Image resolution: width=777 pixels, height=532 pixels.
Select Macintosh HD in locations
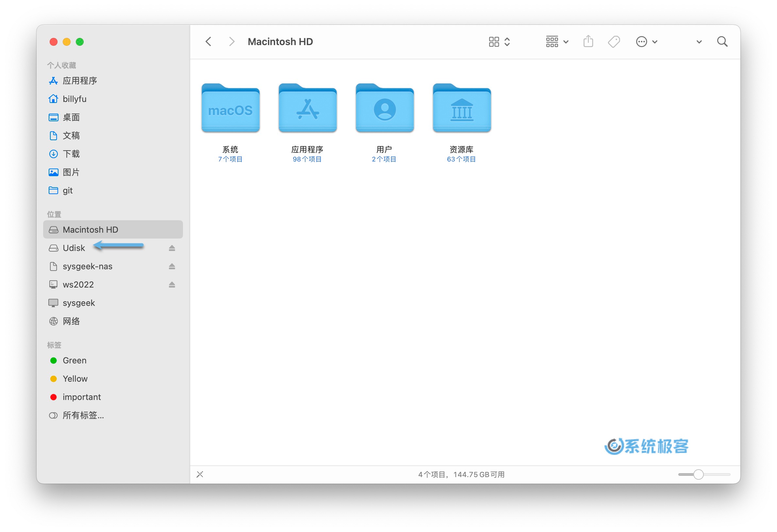click(113, 229)
